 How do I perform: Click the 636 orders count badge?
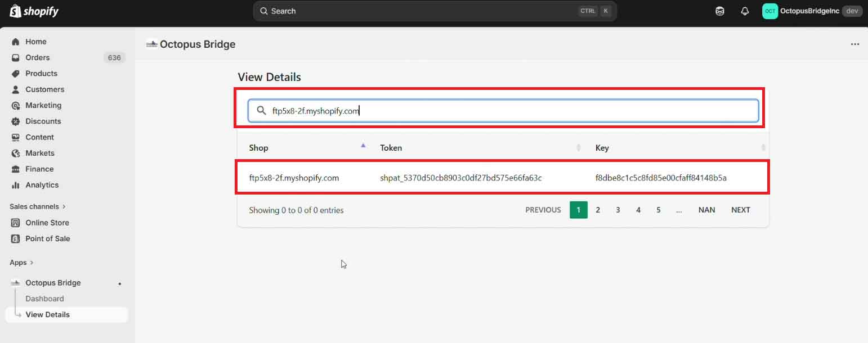click(x=114, y=57)
